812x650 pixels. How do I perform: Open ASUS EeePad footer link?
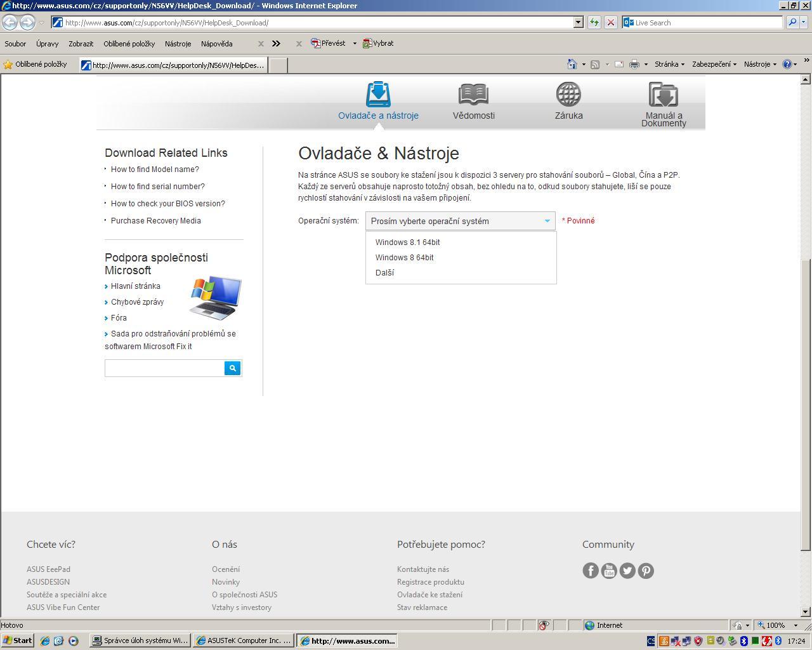pos(48,569)
